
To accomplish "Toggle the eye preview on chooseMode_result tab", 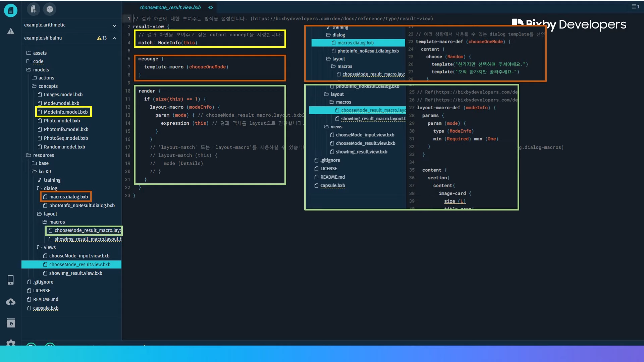I will [211, 7].
